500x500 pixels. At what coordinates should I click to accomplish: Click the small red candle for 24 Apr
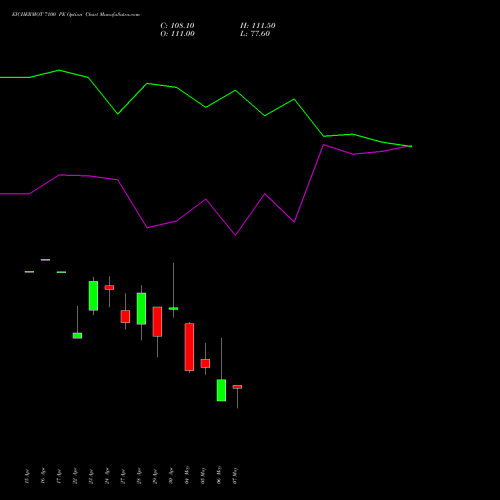[109, 287]
